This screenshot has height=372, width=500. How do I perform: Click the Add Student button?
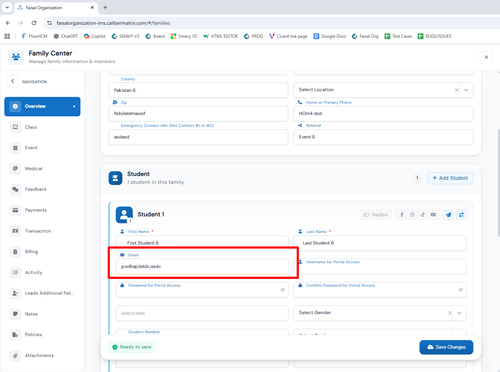point(450,178)
